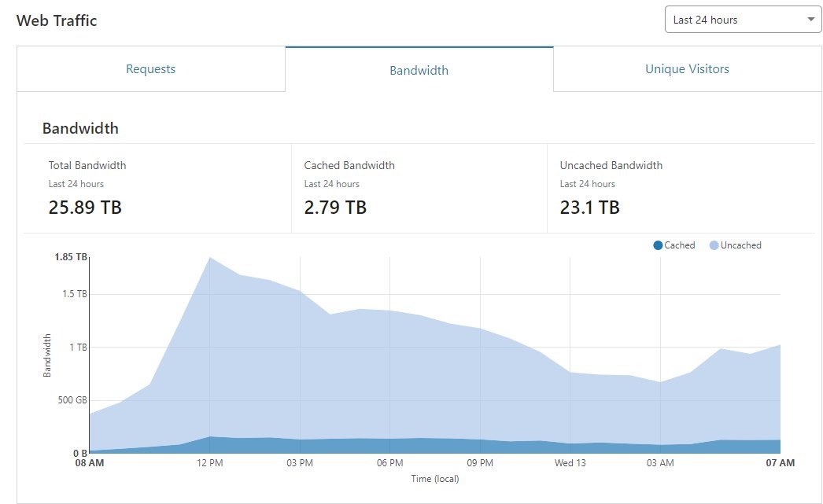Viewport: 823px width, 504px height.
Task: Click the dark blue Cached legend dot
Action: pos(658,245)
